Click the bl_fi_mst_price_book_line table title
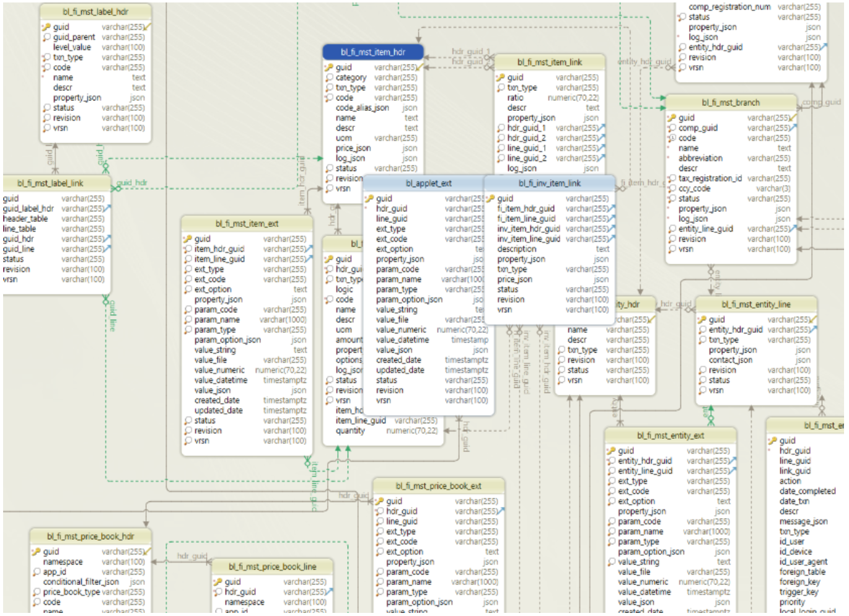 pos(272,566)
